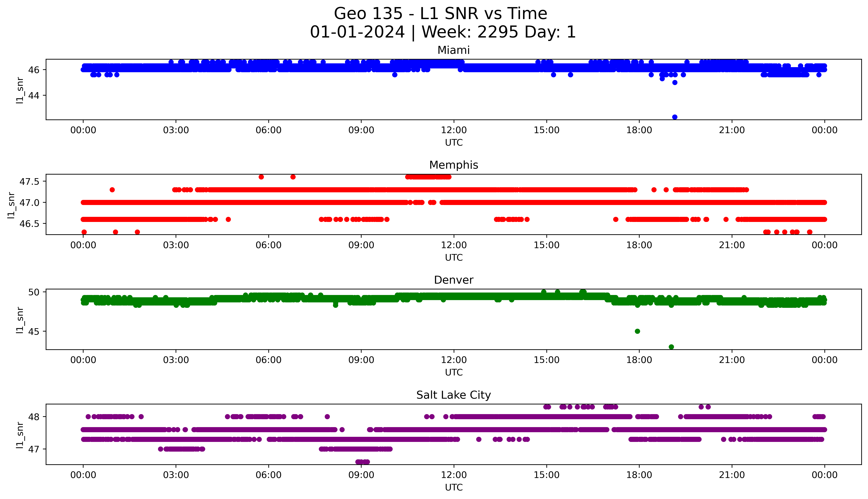868x499 pixels.
Task: Click the "Geo 135 - L1 SNR vs Time" title
Action: click(x=440, y=14)
